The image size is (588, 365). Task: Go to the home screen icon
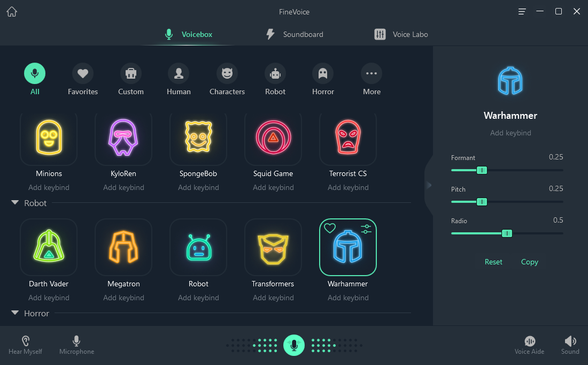pos(12,12)
